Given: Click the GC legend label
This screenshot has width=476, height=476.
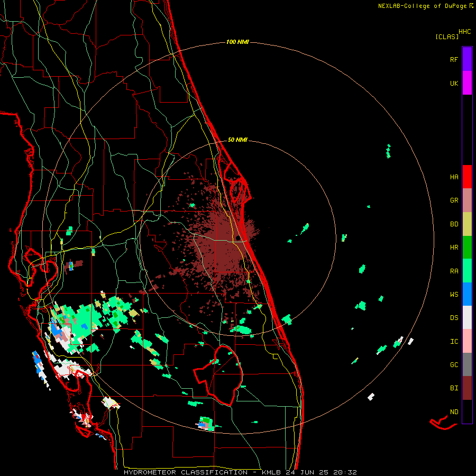Looking at the screenshot, I should point(454,365).
